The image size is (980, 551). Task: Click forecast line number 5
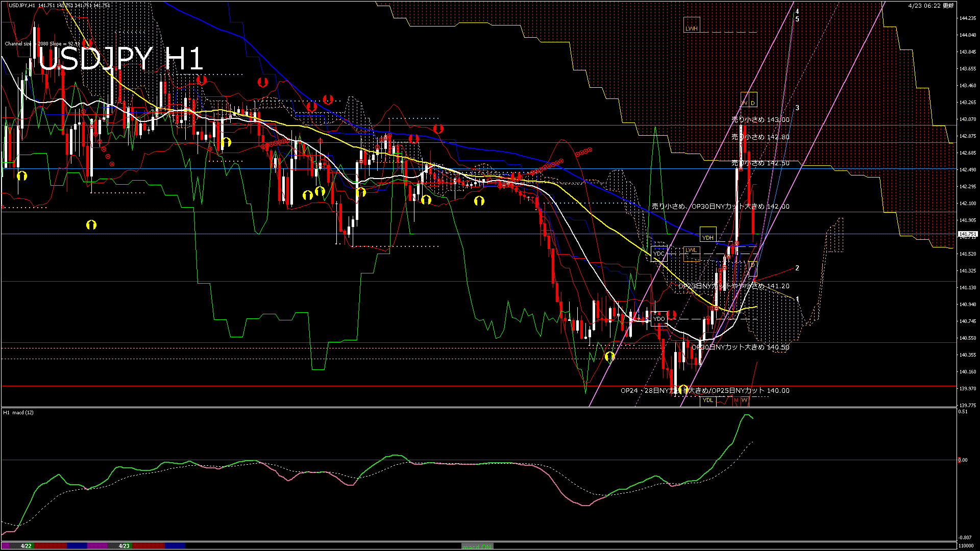797,19
